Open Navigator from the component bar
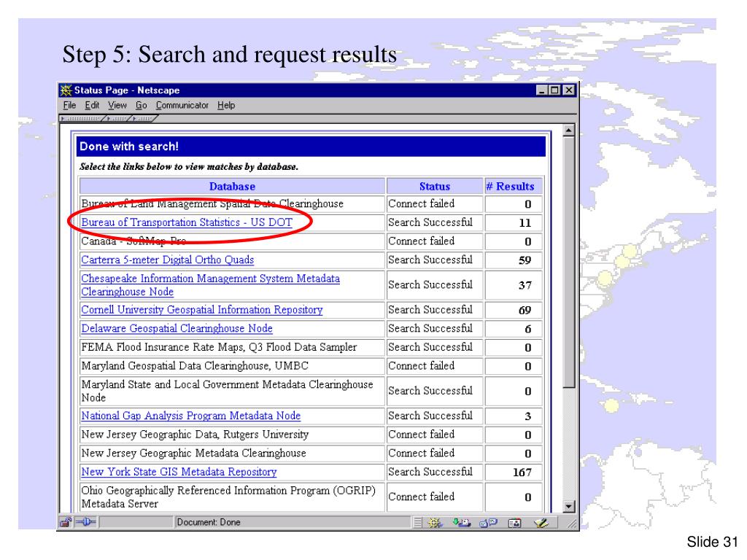This screenshot has width=747, height=560. 435,523
